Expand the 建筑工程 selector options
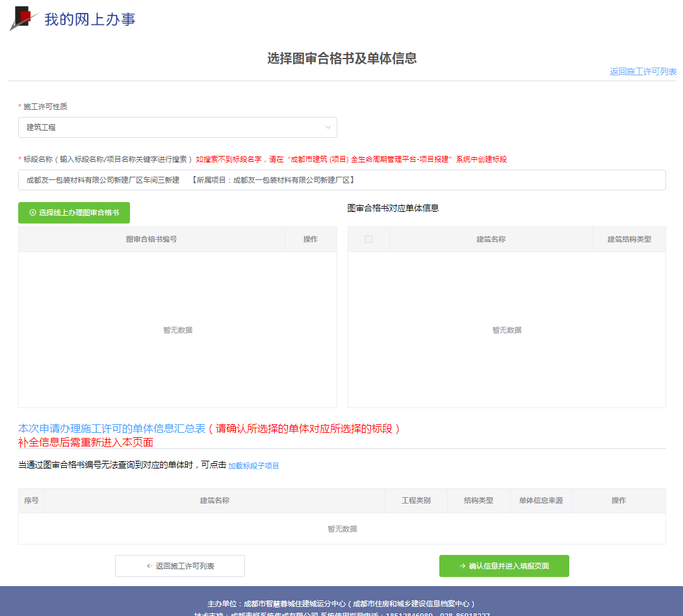 point(177,127)
